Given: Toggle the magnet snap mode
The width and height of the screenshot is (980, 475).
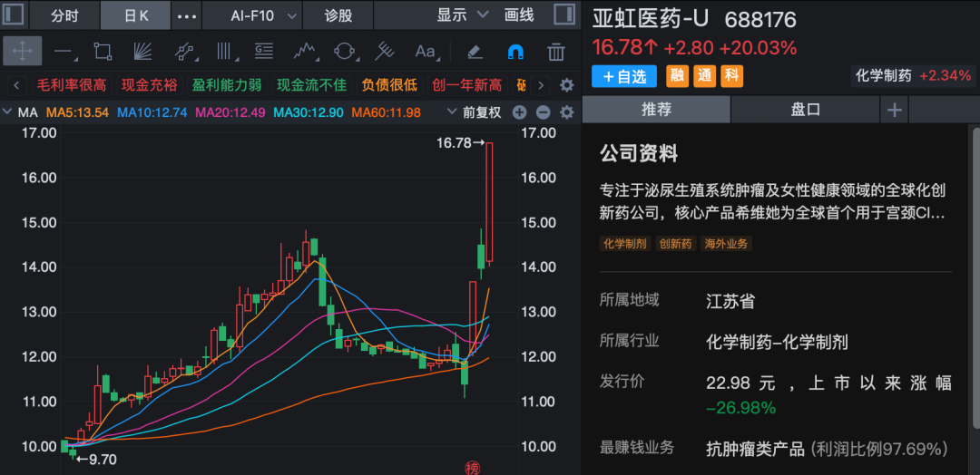Looking at the screenshot, I should pos(514,51).
